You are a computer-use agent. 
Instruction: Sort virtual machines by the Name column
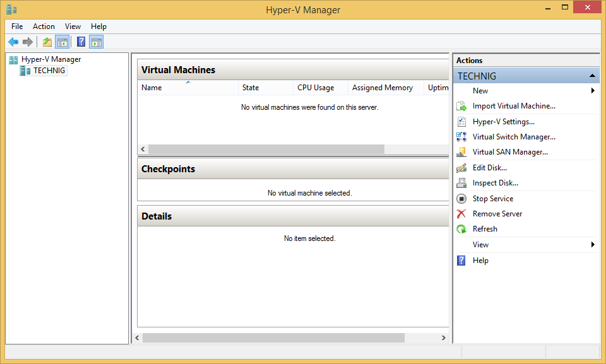[151, 88]
